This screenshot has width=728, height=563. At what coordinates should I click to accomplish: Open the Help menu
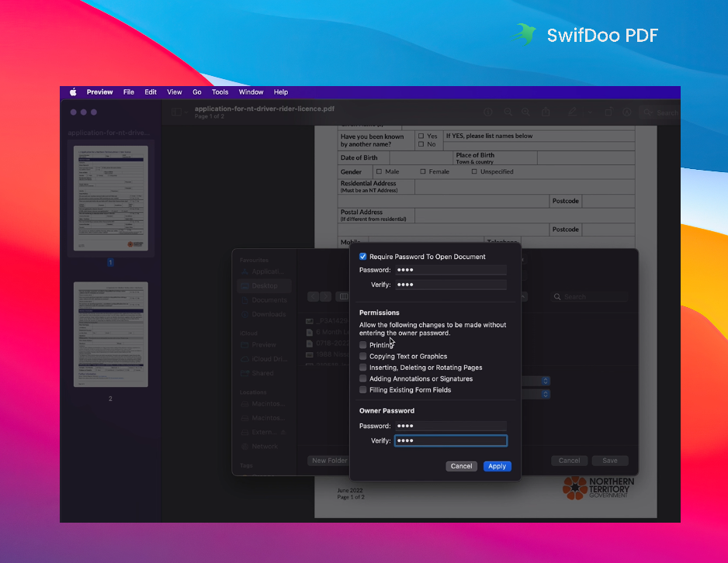point(281,92)
